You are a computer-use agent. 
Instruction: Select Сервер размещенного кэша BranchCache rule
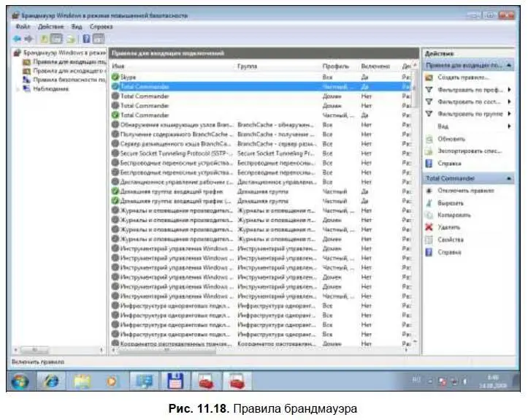(x=261, y=144)
